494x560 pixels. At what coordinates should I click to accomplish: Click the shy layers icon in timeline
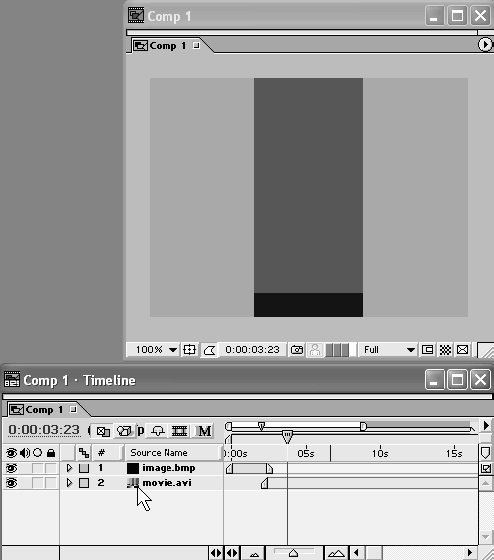pos(158,431)
